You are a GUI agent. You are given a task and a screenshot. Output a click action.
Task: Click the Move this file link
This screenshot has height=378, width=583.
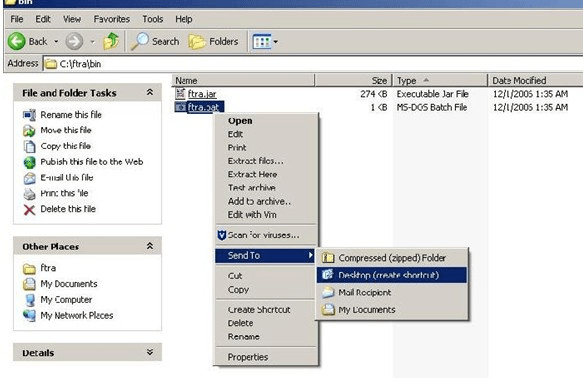tap(66, 130)
